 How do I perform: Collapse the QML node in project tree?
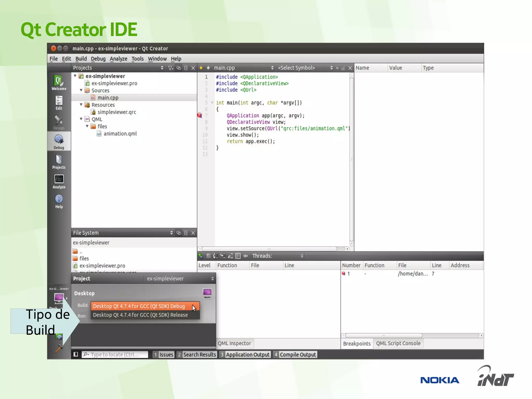81,119
